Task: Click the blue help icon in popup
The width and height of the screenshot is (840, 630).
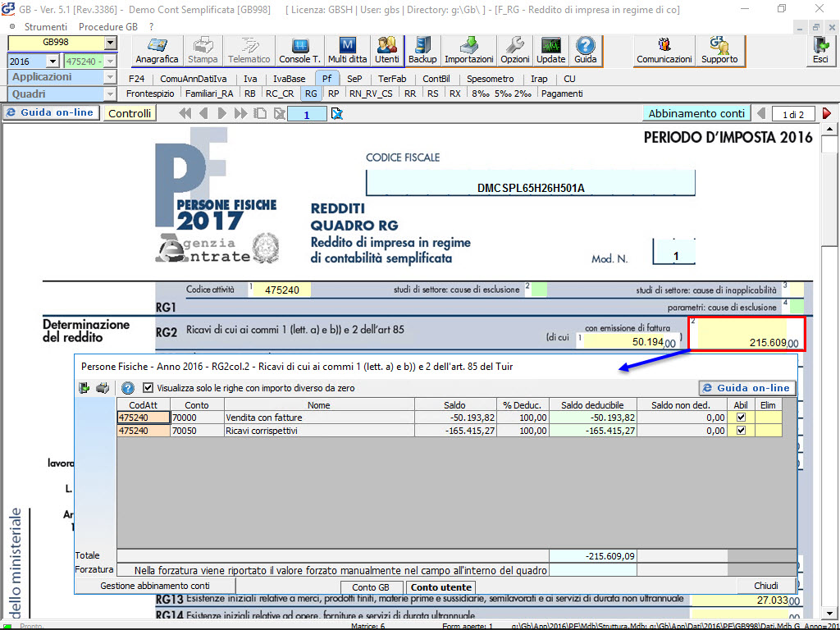Action: point(127,387)
